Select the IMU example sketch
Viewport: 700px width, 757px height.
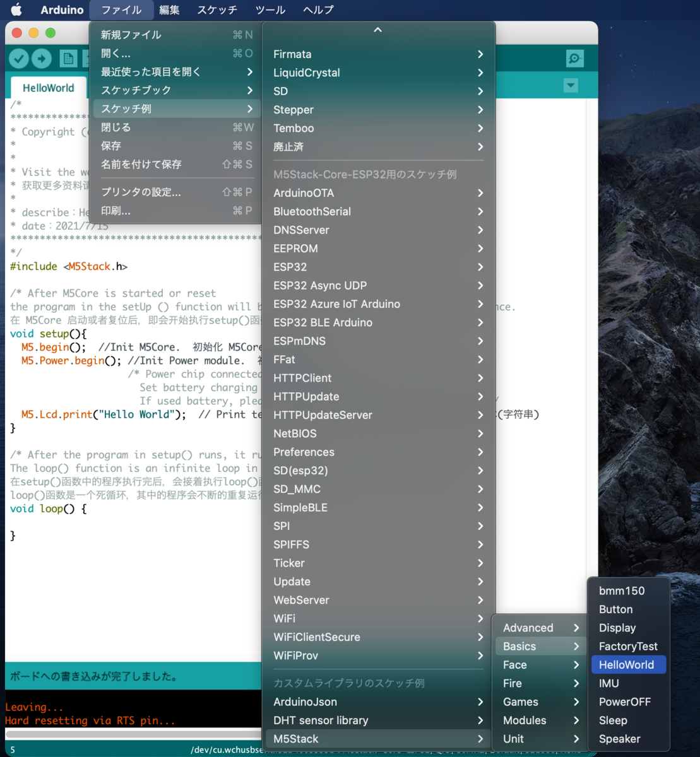click(629, 683)
